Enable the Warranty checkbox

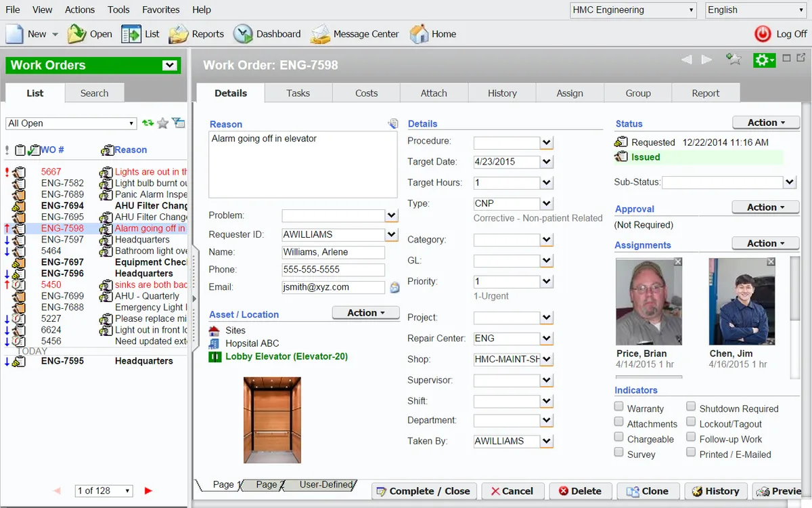pos(618,406)
